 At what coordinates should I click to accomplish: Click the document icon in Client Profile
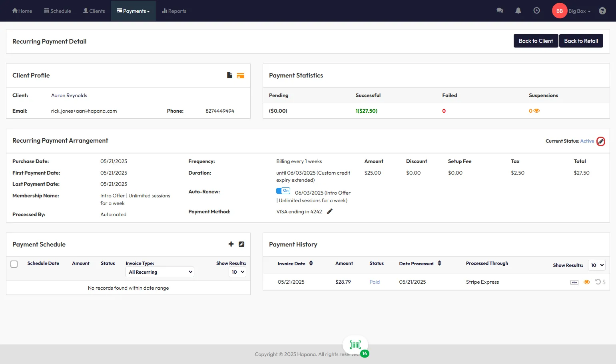click(229, 75)
